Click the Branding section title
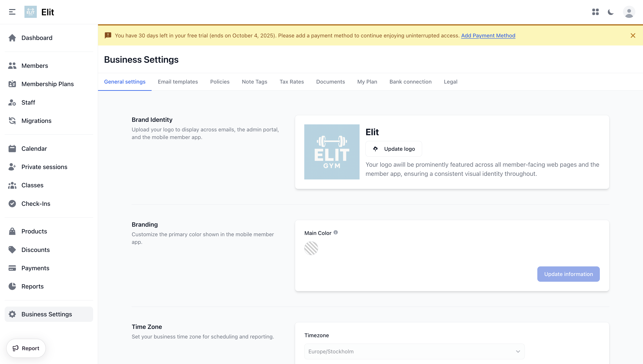643x364 pixels. click(x=145, y=225)
